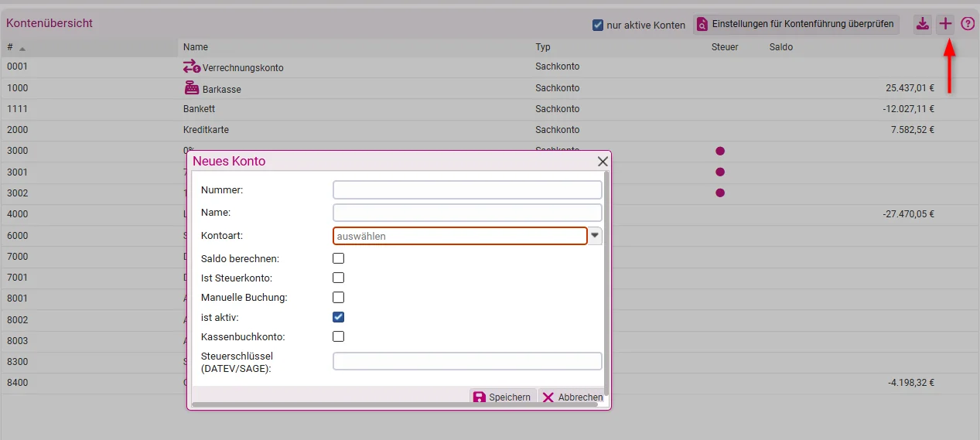Close the Neues Konto dialog
The width and height of the screenshot is (980, 440).
pos(603,162)
